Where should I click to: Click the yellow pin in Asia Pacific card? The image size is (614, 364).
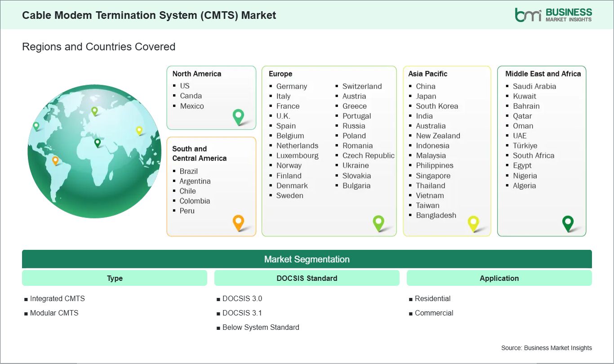click(473, 222)
